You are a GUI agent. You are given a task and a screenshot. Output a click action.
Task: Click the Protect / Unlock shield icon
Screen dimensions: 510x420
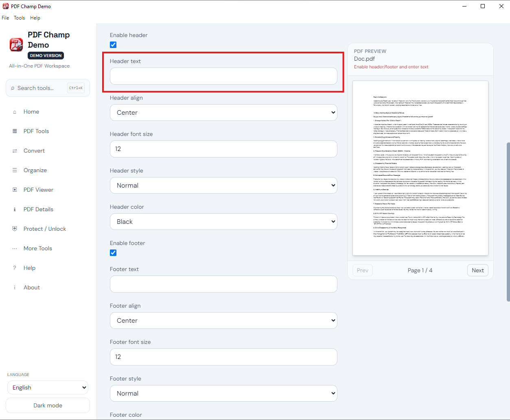point(15,229)
